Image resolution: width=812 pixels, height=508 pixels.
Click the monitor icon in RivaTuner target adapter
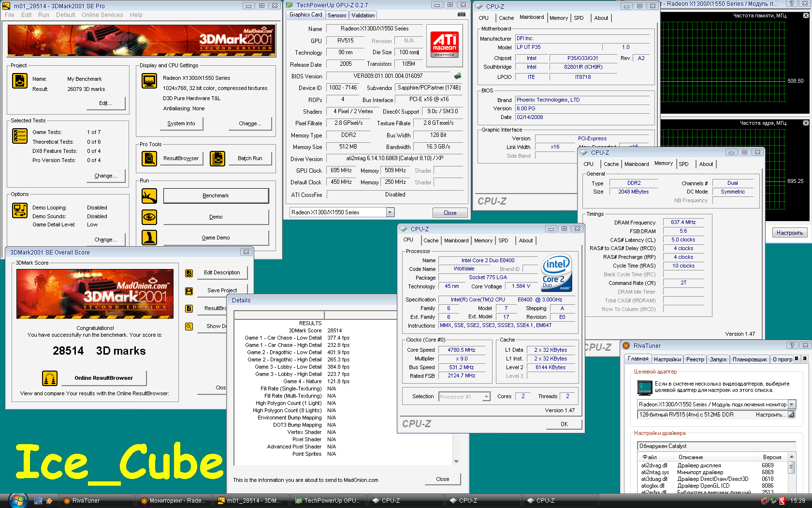[x=645, y=388]
